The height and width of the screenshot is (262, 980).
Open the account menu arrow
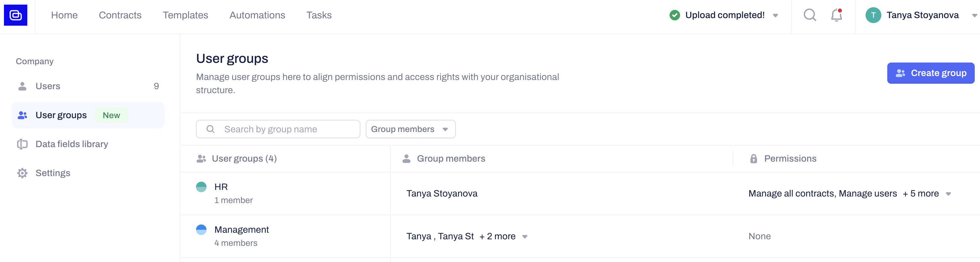(x=974, y=15)
